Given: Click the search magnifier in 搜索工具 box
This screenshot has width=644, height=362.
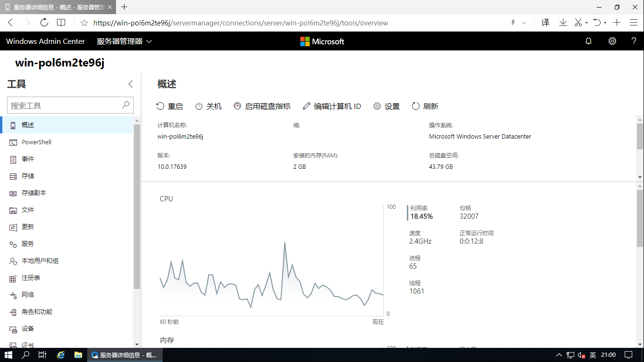Looking at the screenshot, I should (125, 105).
